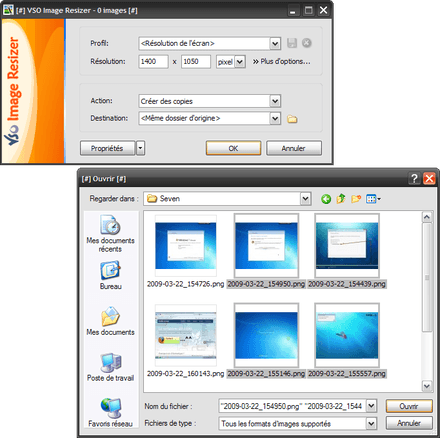Image resolution: width=440 pixels, height=438 pixels.
Task: Click the delete profile round icon
Action: (307, 43)
